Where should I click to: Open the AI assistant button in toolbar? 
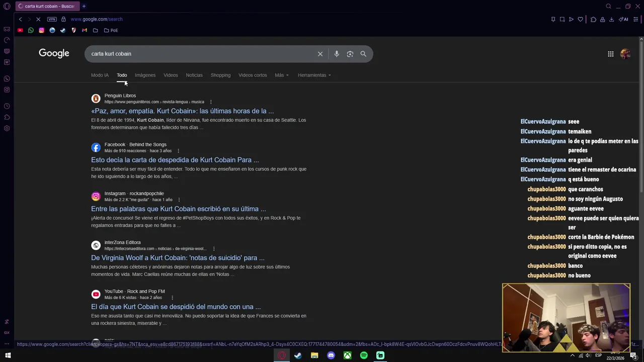click(623, 19)
